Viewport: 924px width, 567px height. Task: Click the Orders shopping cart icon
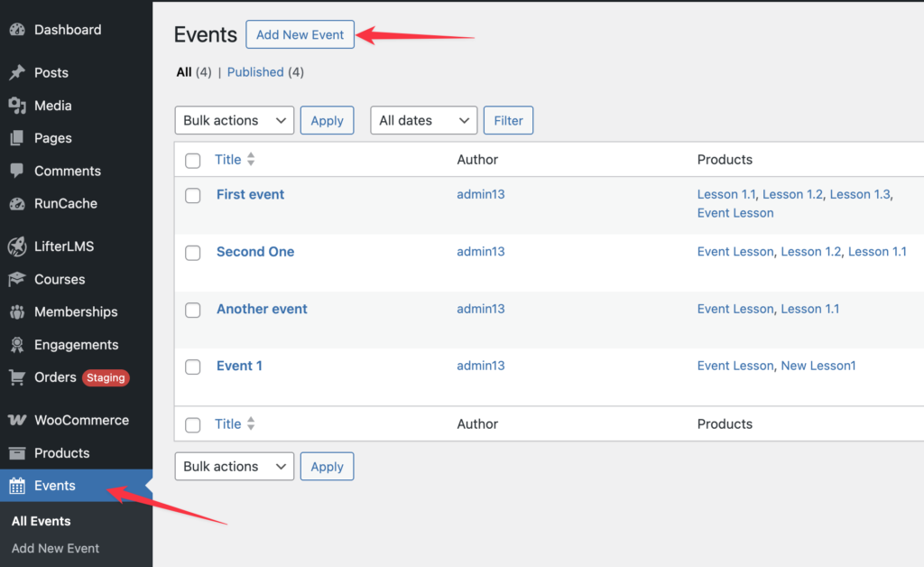click(x=17, y=377)
